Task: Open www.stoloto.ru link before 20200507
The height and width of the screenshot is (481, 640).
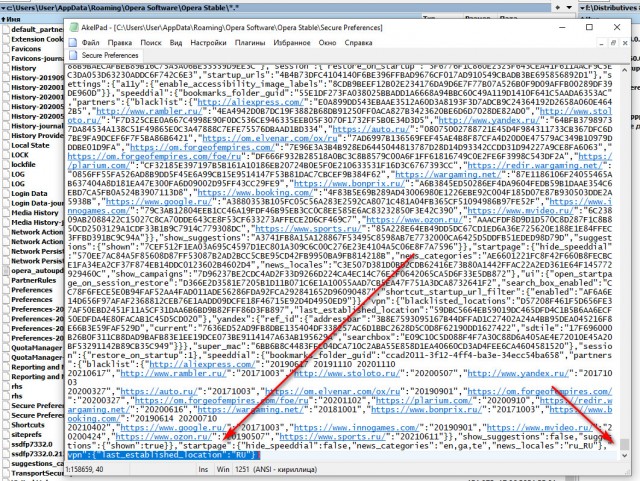Action: pos(347,373)
